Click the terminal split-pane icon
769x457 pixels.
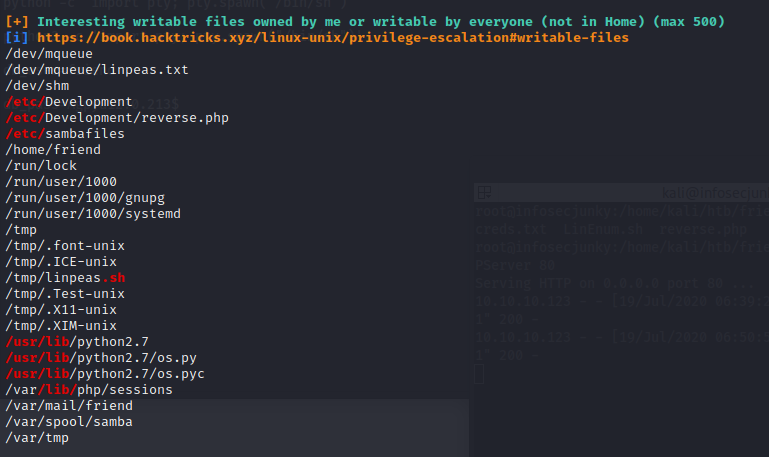(485, 193)
